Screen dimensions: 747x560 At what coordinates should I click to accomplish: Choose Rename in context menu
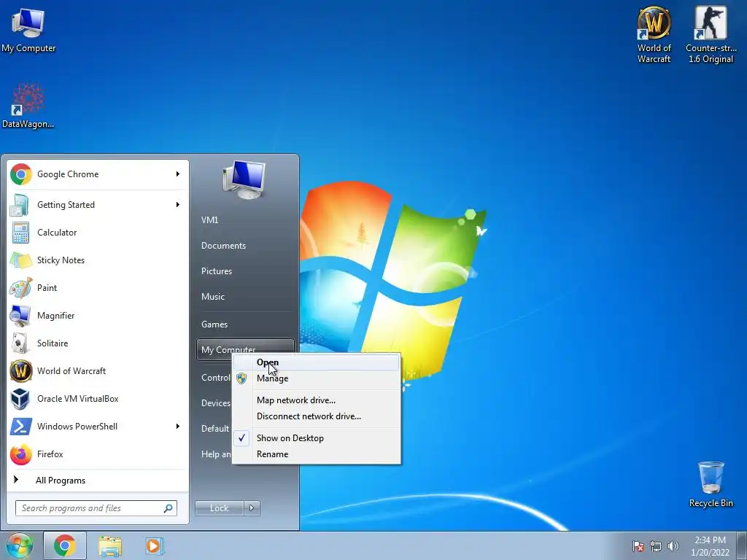coord(317,454)
